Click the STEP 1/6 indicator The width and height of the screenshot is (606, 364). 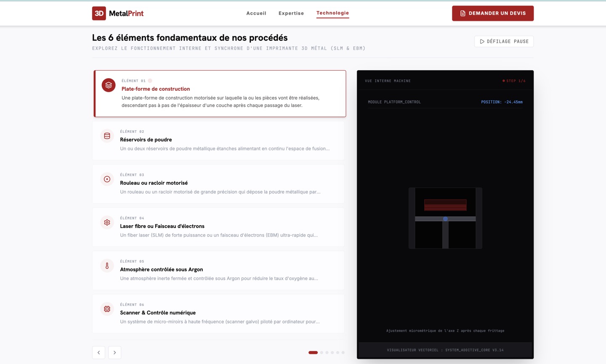click(x=514, y=81)
